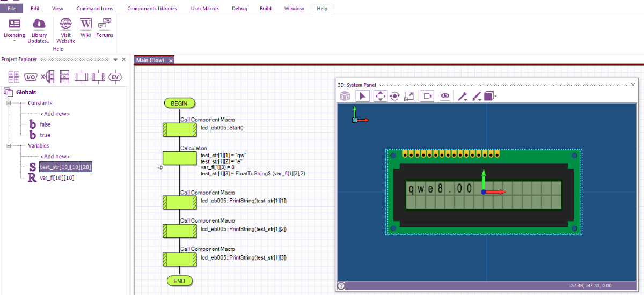Collapse the Variables tree node
The height and width of the screenshot is (295, 644).
click(9, 146)
